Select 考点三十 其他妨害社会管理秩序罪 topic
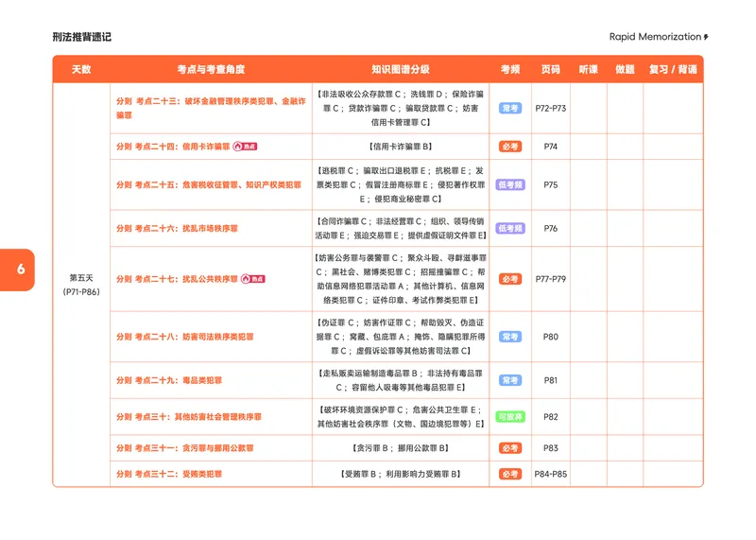Viewport: 756px width, 540px height. point(188,416)
